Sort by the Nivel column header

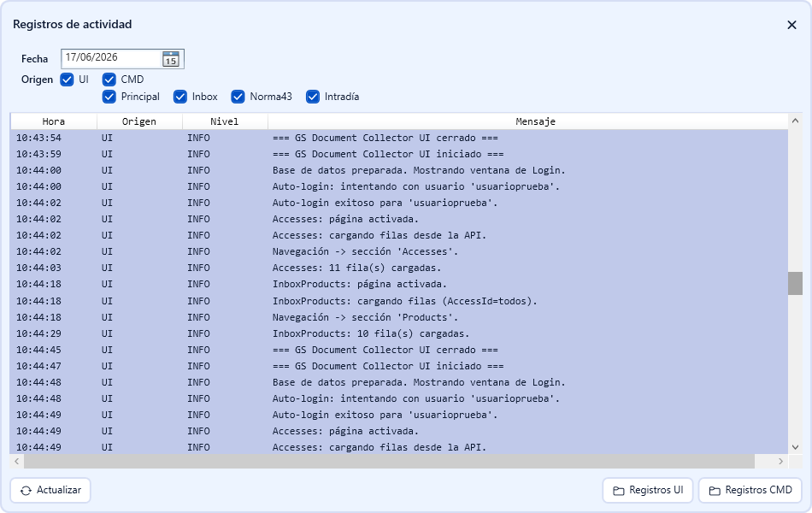(225, 121)
